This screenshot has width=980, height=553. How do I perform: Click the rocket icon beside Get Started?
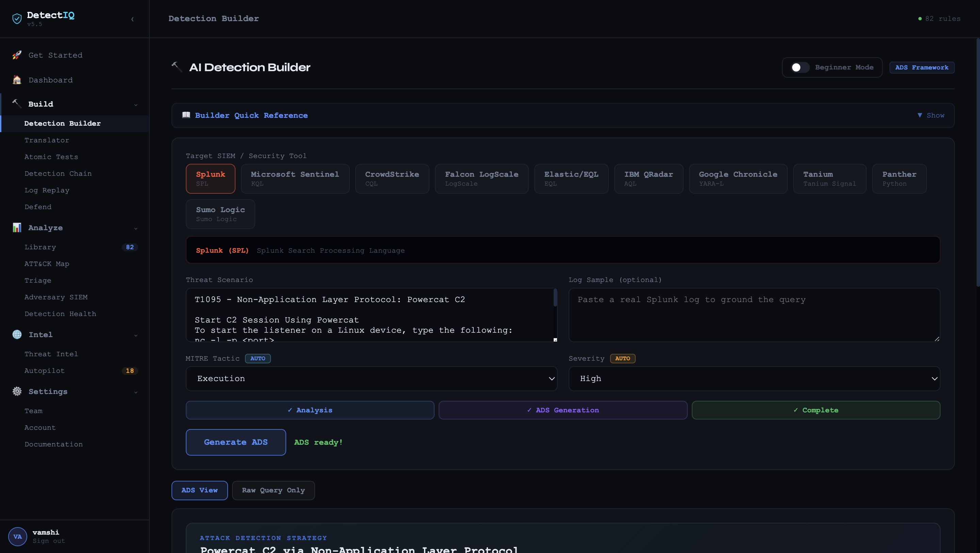17,55
